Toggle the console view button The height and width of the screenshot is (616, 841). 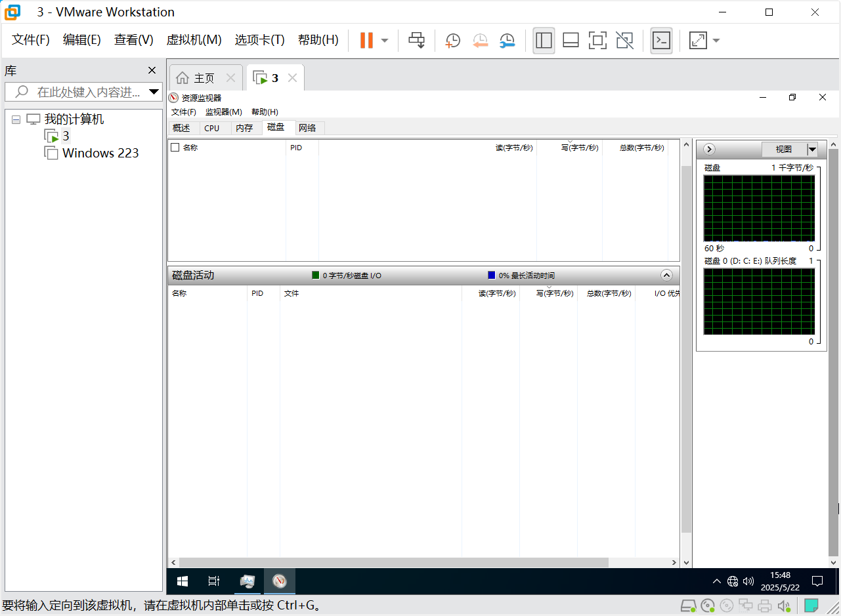(x=661, y=40)
